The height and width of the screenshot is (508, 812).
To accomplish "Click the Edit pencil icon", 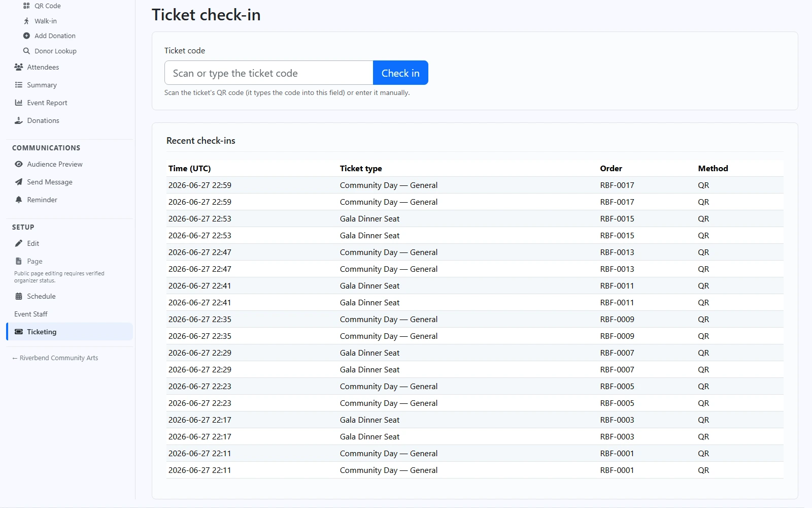I will pos(19,243).
